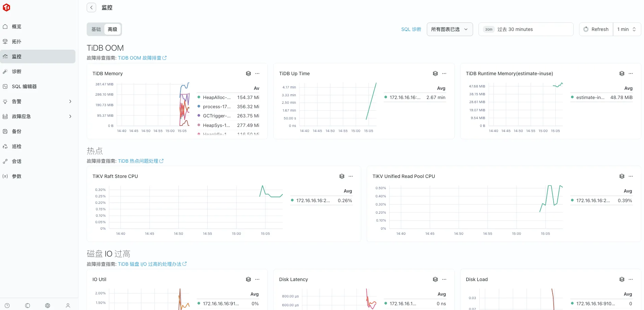Open the user profile icon

(68, 305)
